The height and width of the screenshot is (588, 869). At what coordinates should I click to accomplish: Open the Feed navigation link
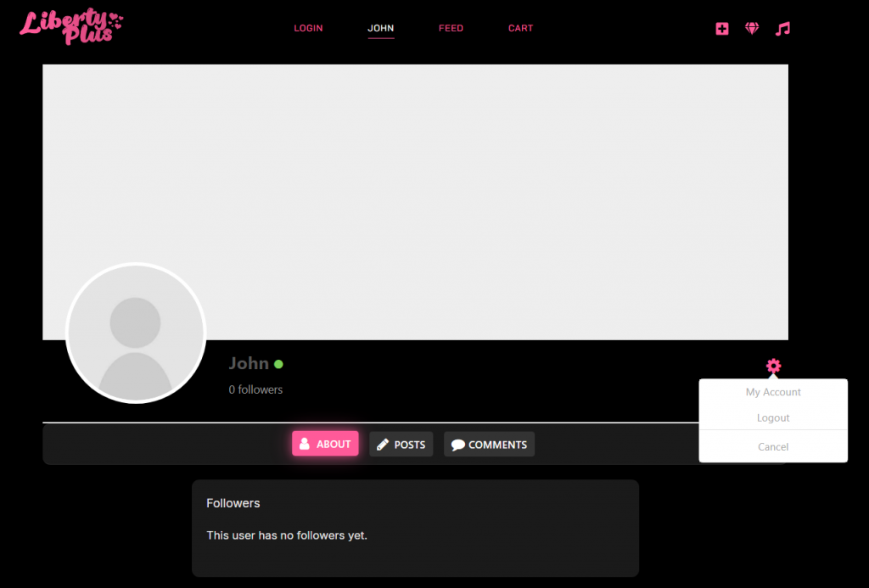pos(451,28)
